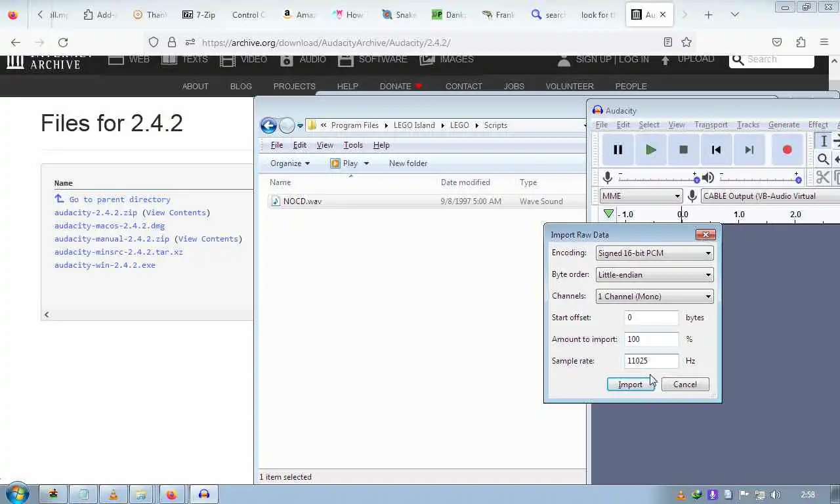Viewport: 840px width, 504px height.
Task: Sort Explorer files by Date modified column
Action: 465,182
